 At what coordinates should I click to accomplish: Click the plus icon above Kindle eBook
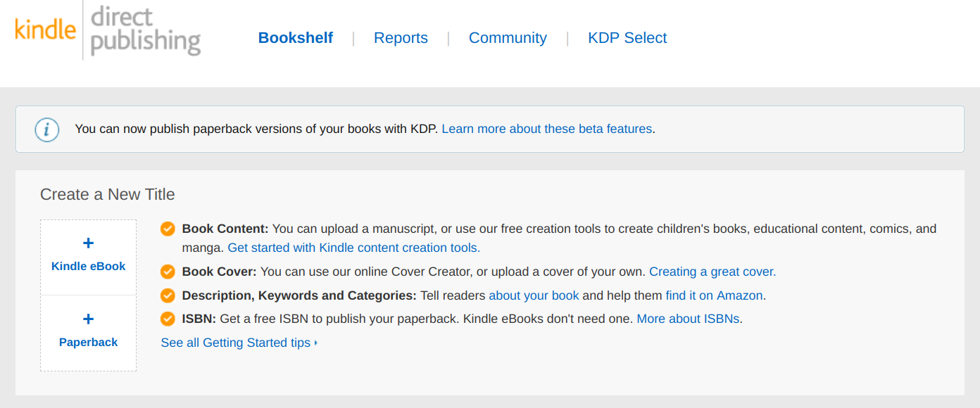tap(89, 243)
